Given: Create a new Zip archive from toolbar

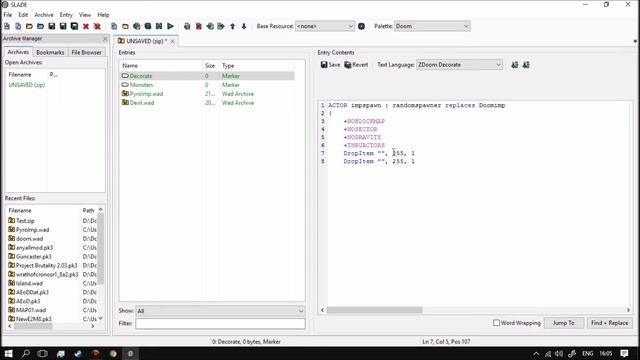Looking at the screenshot, I should click(x=18, y=26).
